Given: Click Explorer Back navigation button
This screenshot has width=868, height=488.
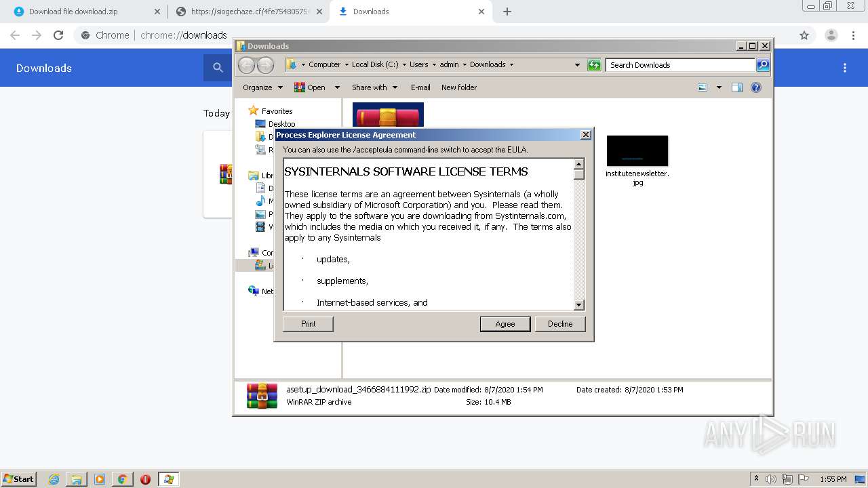Looking at the screenshot, I should point(247,65).
